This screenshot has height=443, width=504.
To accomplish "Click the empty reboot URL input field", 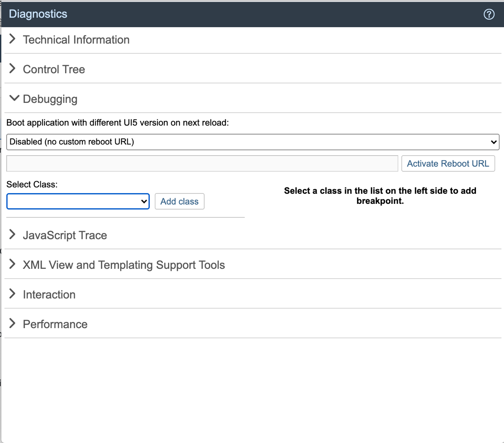I will [202, 163].
